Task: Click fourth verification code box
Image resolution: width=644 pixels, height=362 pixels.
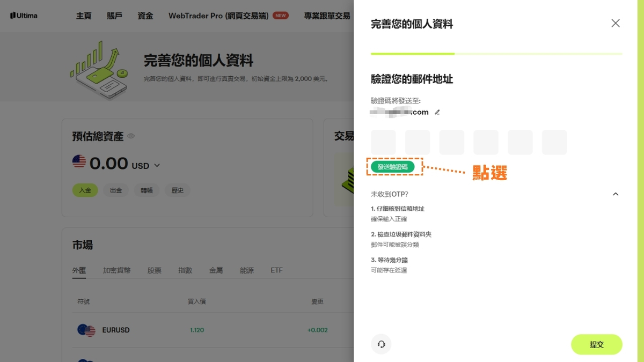Action: [486, 142]
